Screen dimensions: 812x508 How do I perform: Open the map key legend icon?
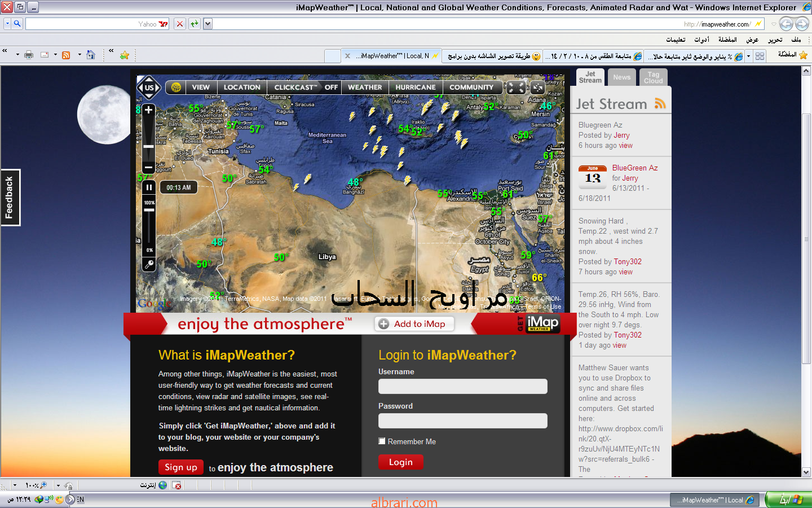pyautogui.click(x=149, y=264)
